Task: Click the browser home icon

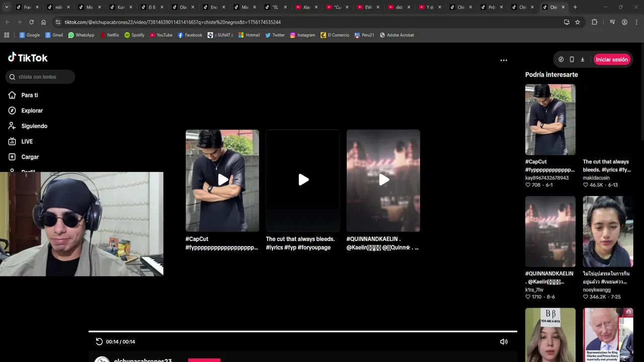Action: point(43,22)
